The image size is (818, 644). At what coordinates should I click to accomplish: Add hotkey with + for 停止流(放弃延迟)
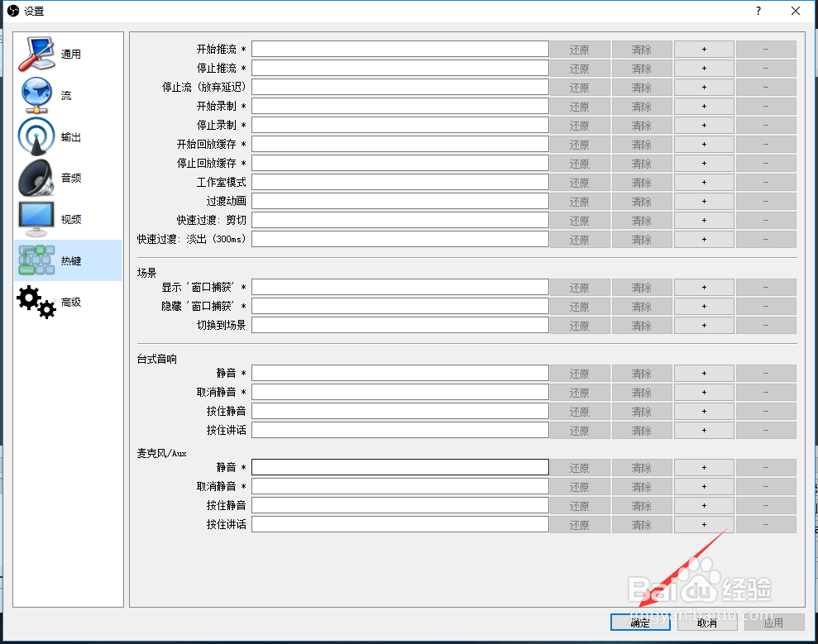(x=704, y=88)
